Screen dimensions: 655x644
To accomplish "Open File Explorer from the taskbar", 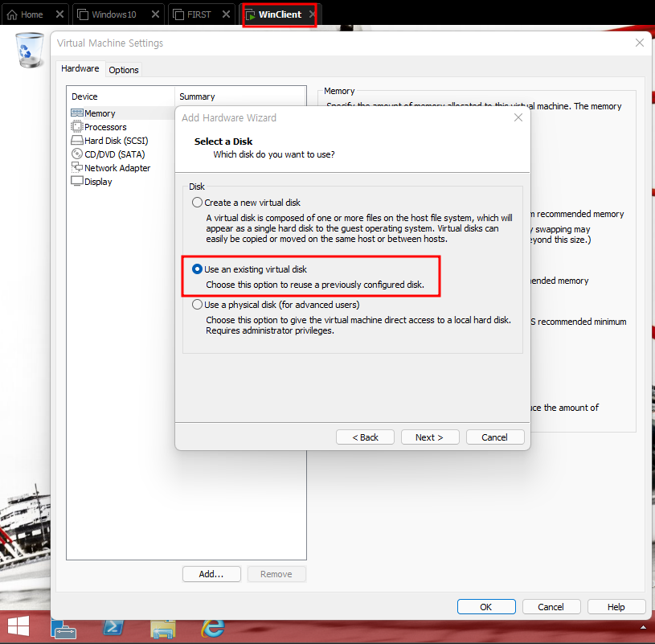I will point(163,626).
